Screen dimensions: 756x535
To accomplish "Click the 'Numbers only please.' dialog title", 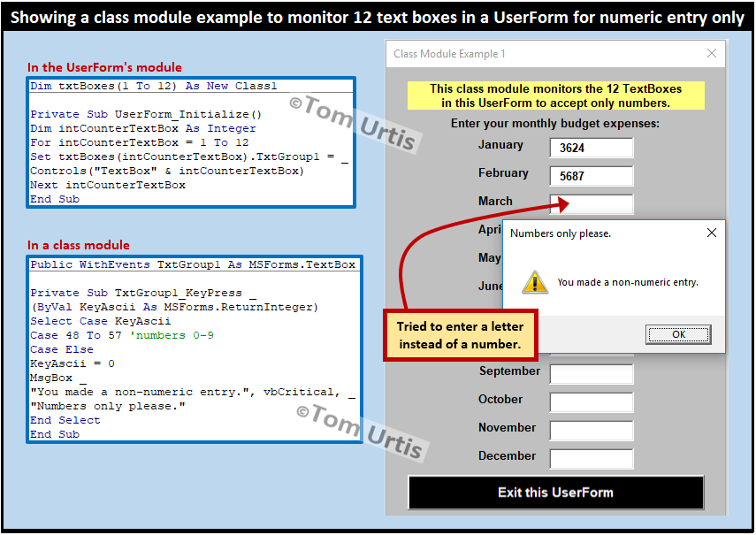I will 561,233.
